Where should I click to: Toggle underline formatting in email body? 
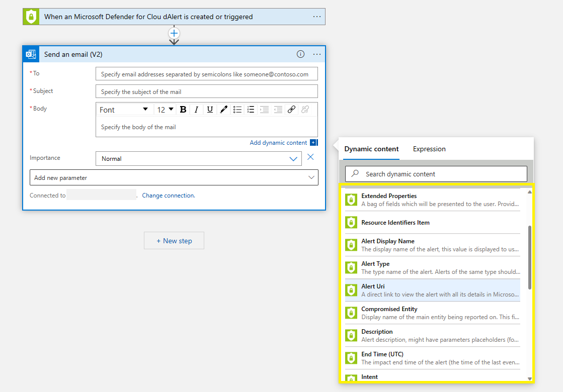coord(210,109)
